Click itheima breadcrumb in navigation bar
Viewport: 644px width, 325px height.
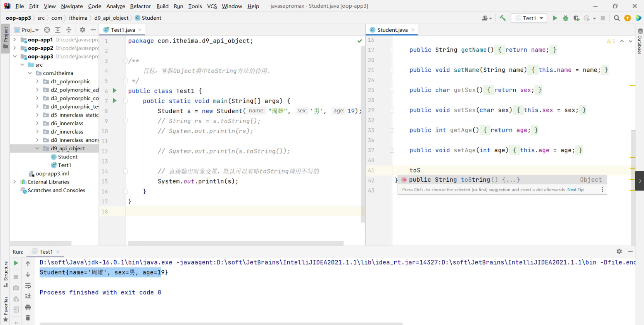78,18
